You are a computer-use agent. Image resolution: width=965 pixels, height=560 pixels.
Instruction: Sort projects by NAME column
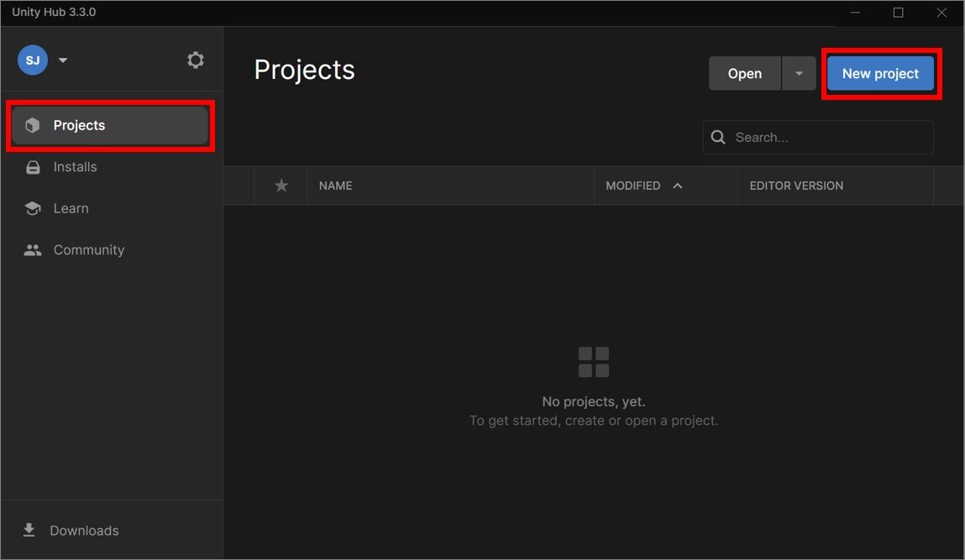click(335, 186)
